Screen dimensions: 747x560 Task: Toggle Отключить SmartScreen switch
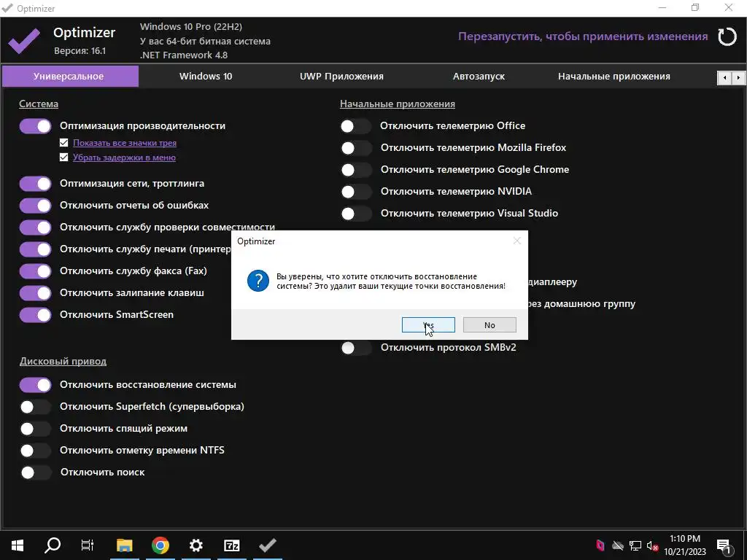[35, 315]
